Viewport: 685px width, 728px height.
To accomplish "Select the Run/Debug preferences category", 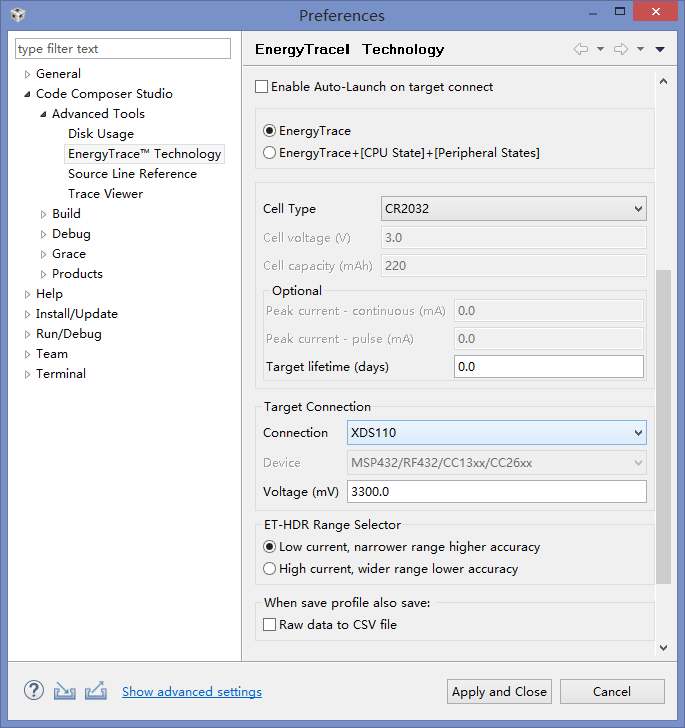I will (69, 334).
